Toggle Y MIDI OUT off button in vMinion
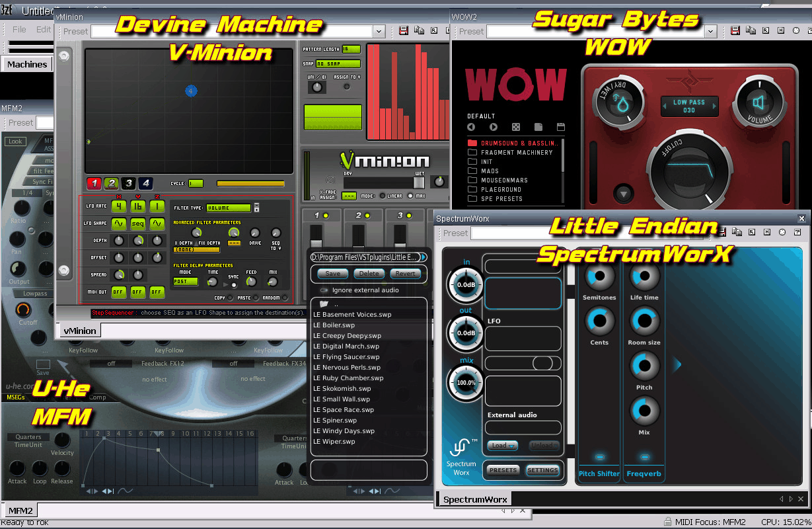 click(137, 292)
